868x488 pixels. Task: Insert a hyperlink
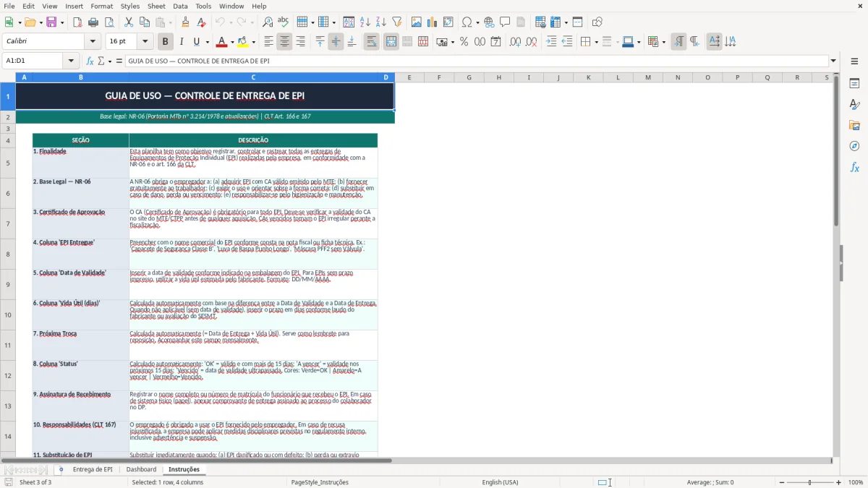(x=489, y=22)
